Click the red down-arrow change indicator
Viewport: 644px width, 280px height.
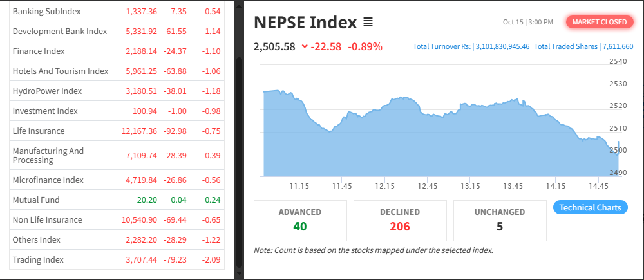pos(304,46)
